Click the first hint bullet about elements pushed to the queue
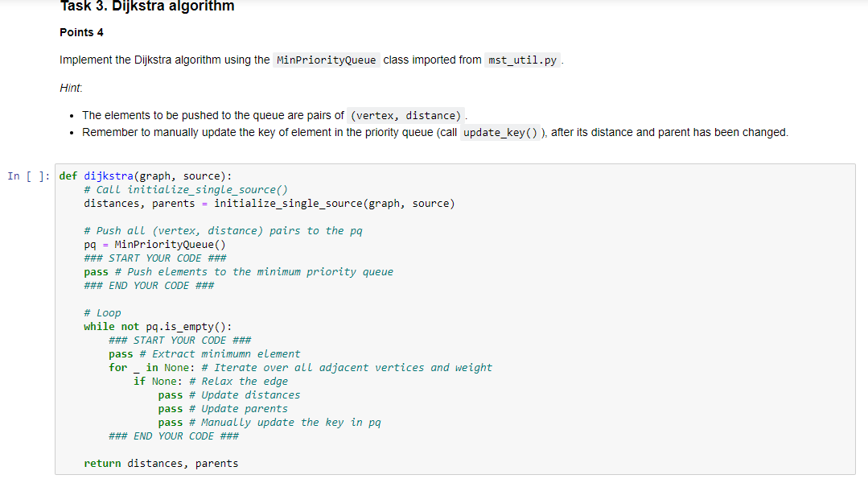The height and width of the screenshot is (479, 868). point(274,115)
